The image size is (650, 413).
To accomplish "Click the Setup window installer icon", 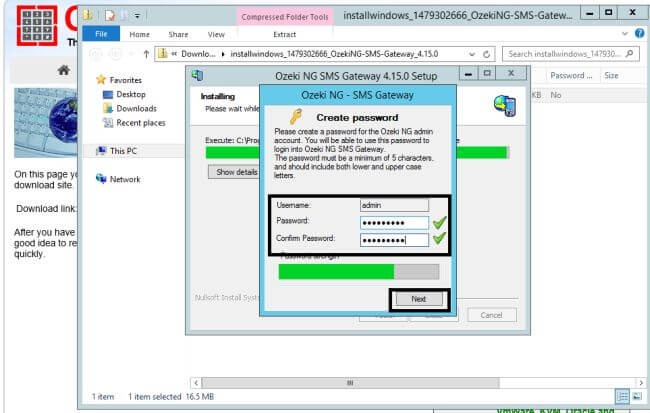I will [x=197, y=75].
